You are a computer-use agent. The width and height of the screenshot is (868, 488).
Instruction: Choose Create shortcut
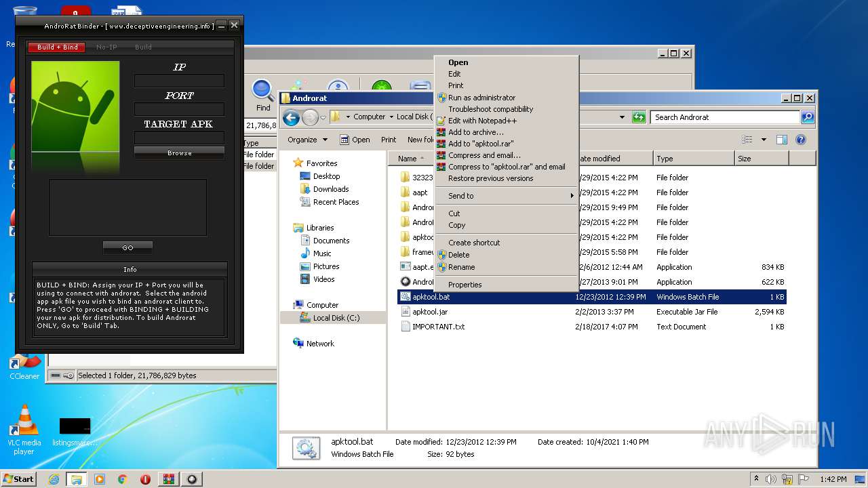pos(506,243)
